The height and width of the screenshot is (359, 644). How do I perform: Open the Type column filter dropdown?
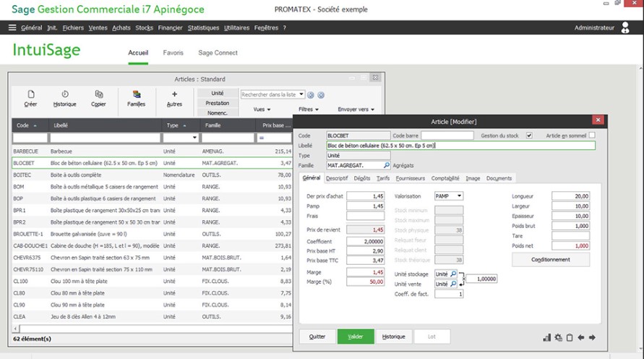pos(194,138)
